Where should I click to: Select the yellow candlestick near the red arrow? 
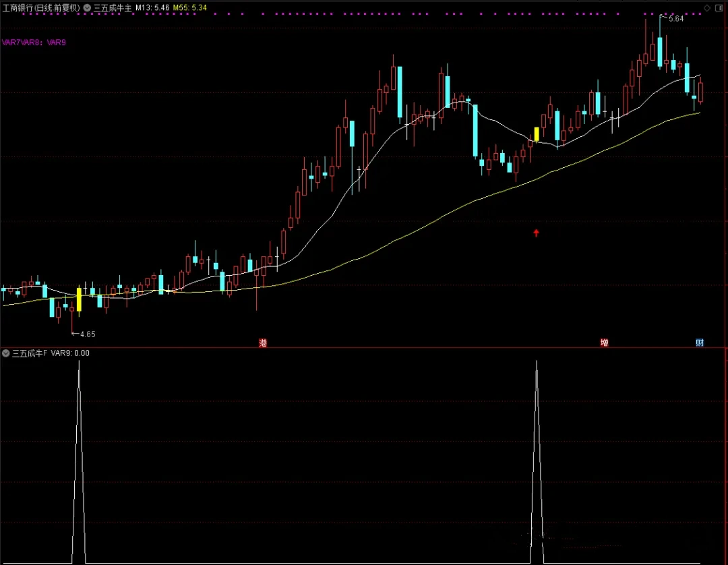tap(537, 133)
